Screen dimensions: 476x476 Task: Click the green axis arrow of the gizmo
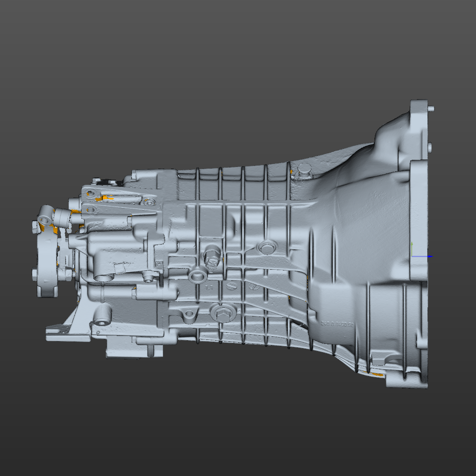(x=412, y=249)
